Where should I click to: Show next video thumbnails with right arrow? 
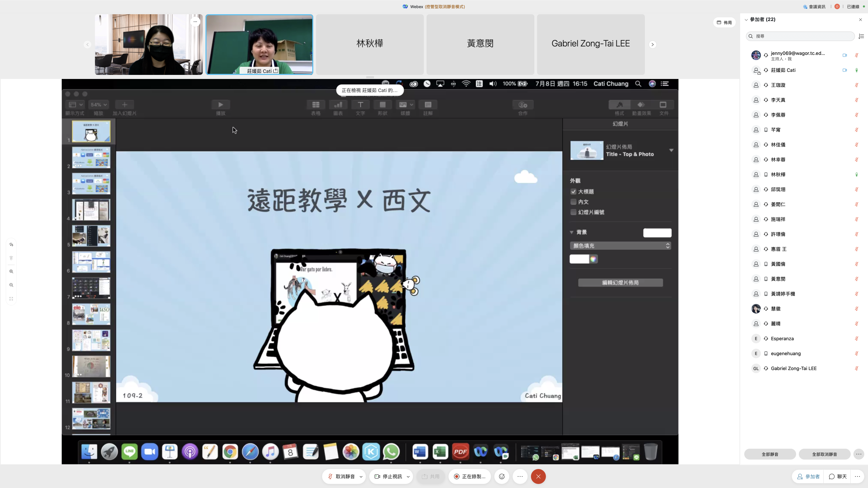(x=652, y=44)
